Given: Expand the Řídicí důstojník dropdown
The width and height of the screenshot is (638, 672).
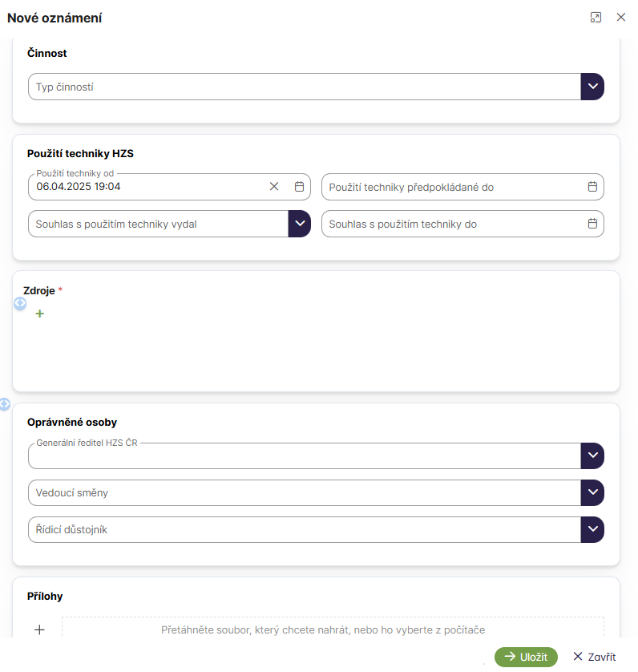Looking at the screenshot, I should coord(592,529).
